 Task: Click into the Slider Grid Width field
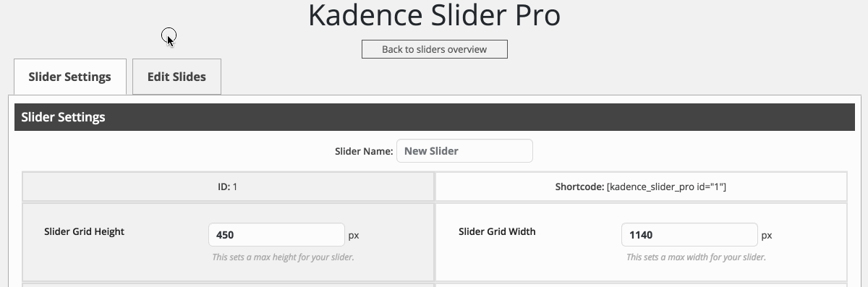click(689, 235)
